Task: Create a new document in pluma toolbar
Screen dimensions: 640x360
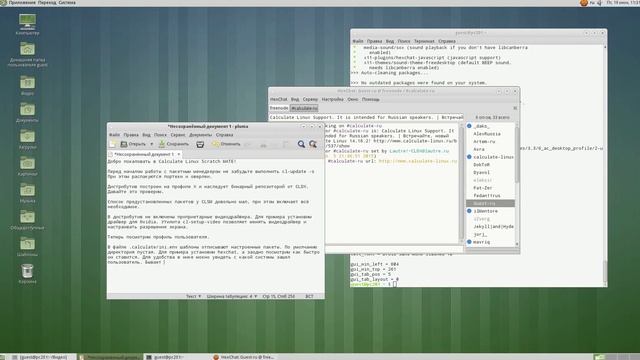Action: point(113,144)
